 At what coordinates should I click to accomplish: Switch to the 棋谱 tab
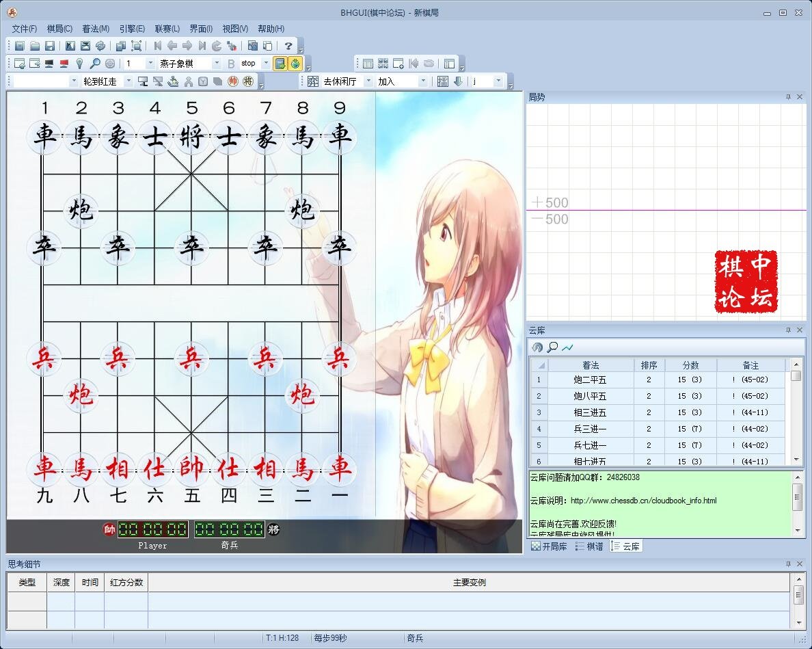(x=589, y=546)
